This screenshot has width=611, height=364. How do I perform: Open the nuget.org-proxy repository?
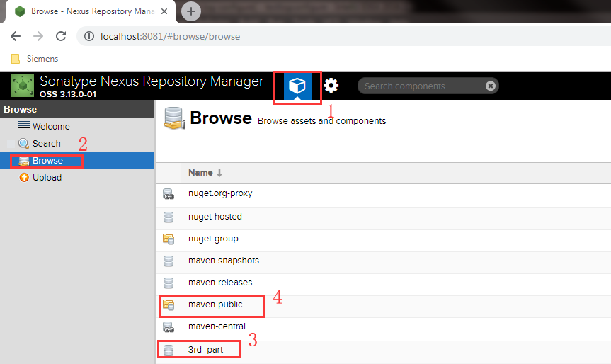(x=220, y=193)
